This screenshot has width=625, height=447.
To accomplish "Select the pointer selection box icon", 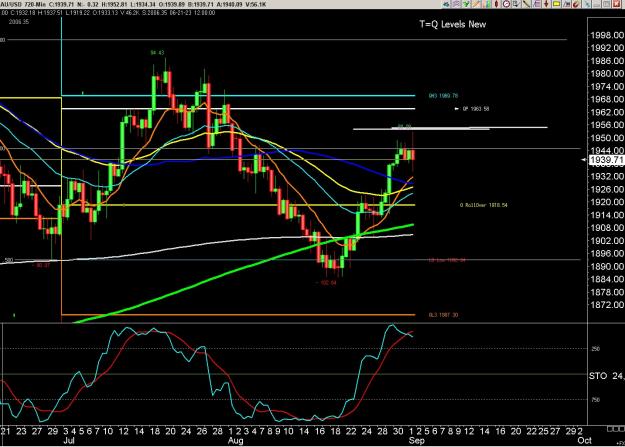I will (516, 4).
